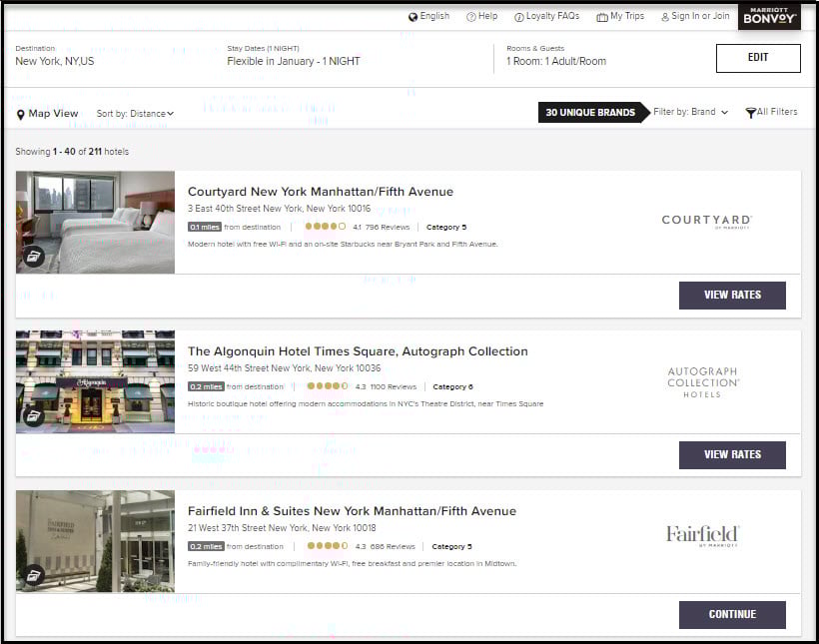
Task: Click 3 East 40th Street address
Action: coord(279,209)
